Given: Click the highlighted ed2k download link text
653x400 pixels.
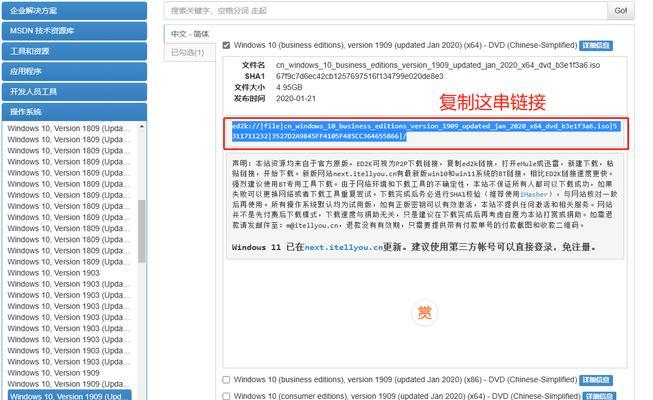Looking at the screenshot, I should click(425, 131).
